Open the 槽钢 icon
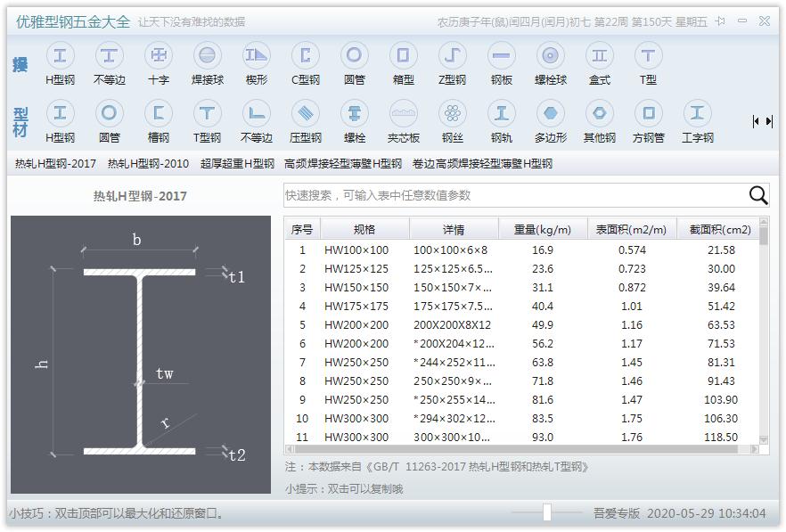 (x=159, y=113)
